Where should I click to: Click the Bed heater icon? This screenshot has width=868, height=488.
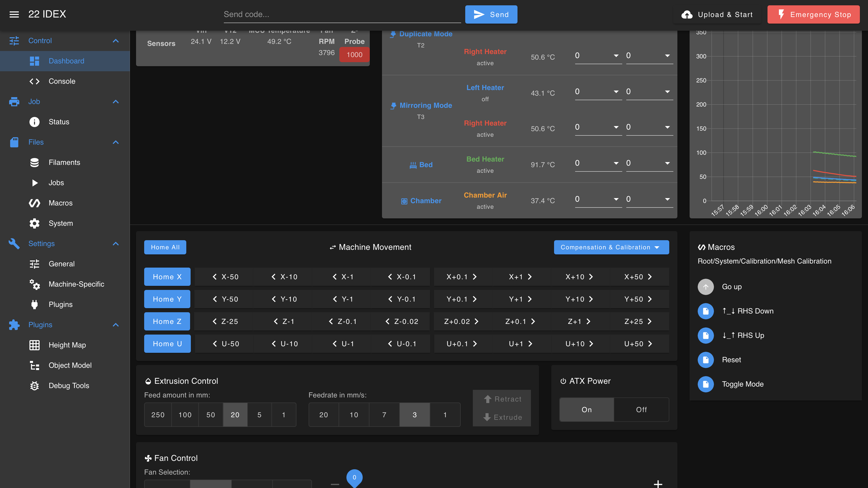click(x=413, y=165)
